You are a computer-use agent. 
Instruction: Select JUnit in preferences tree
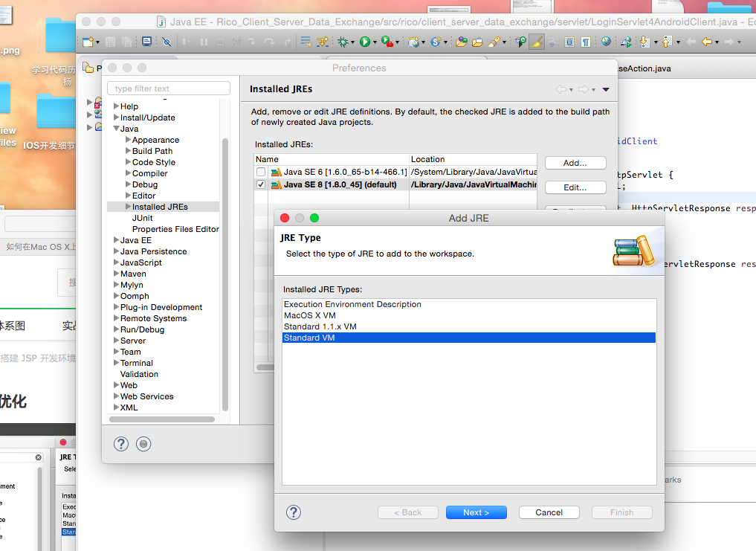[x=142, y=218]
